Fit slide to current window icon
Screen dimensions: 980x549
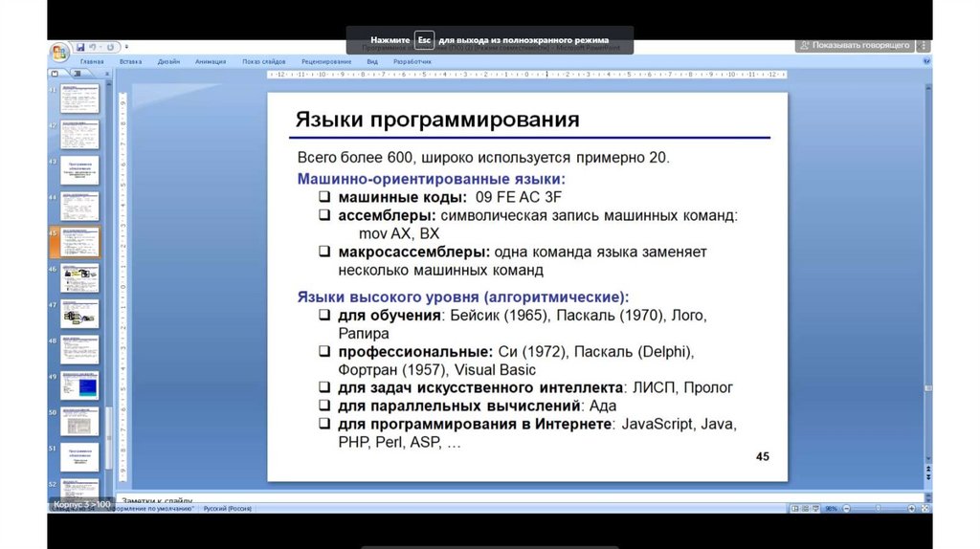click(925, 509)
